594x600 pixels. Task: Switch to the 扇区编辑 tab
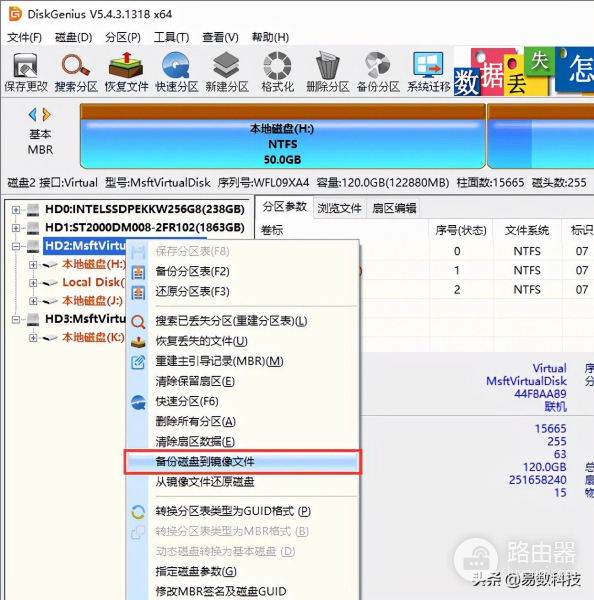(394, 208)
